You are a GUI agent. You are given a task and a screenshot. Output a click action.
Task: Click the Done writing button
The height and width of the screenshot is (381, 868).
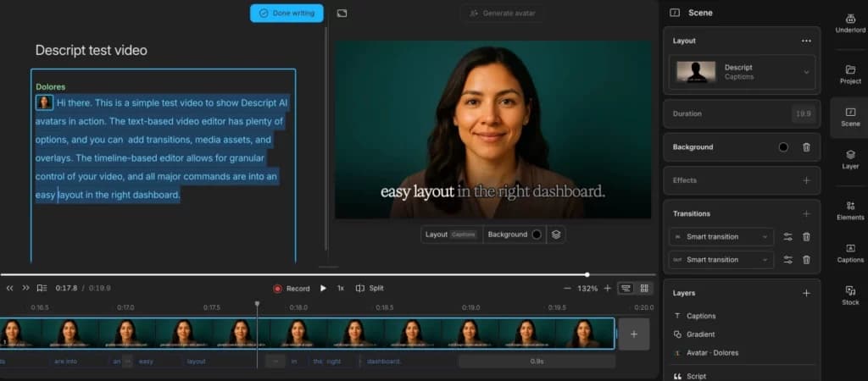point(287,13)
